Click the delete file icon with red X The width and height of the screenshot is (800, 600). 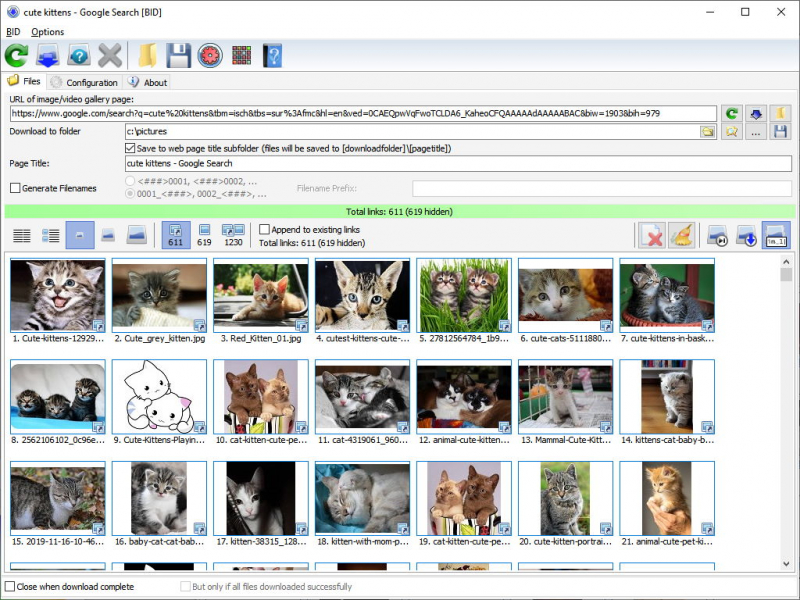click(x=652, y=235)
